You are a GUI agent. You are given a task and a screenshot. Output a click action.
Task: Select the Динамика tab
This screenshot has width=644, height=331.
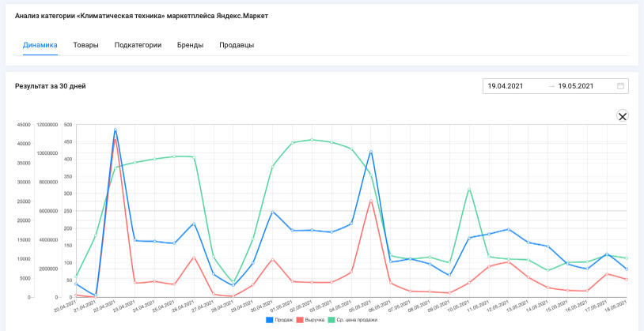(40, 45)
